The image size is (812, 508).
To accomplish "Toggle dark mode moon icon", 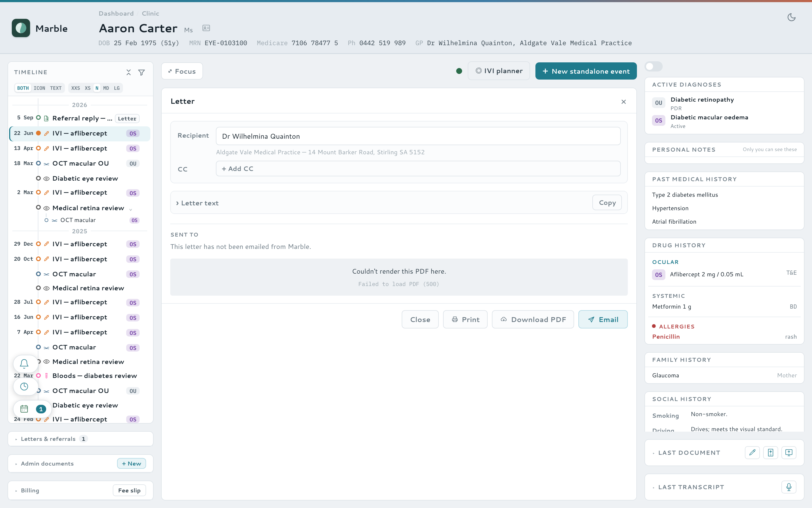I will (x=791, y=17).
